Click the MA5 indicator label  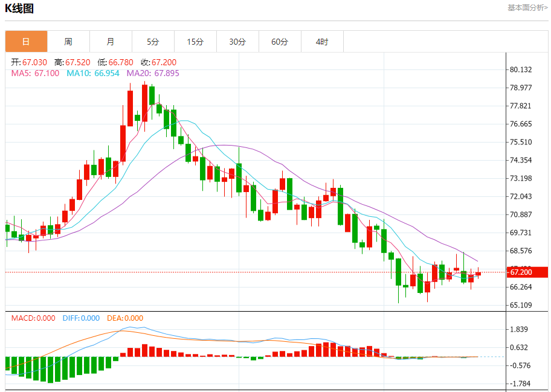36,73
